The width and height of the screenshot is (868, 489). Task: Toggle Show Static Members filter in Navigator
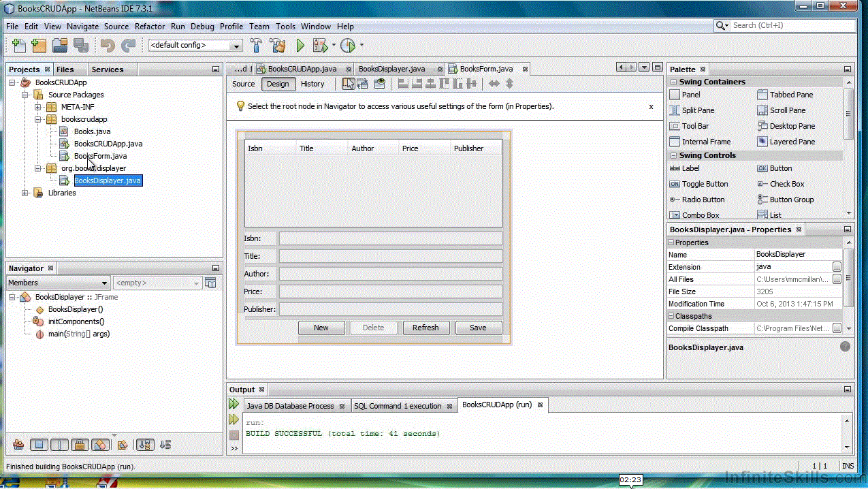pyautogui.click(x=60, y=445)
